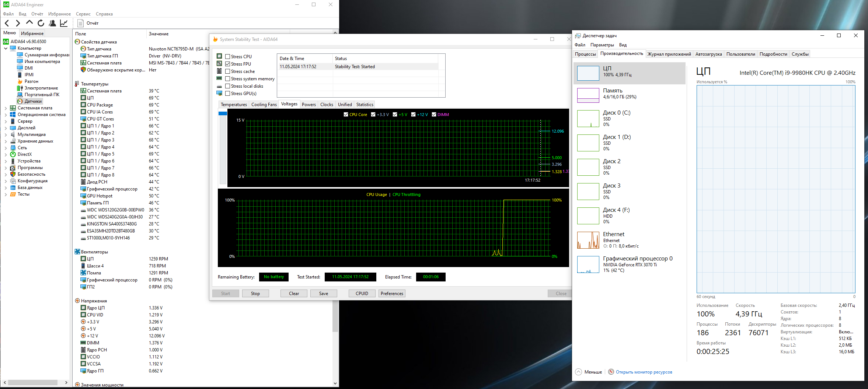Viewport: 868px width, 389px height.
Task: Select the Ethernet graph in Task Manager
Action: click(588, 240)
